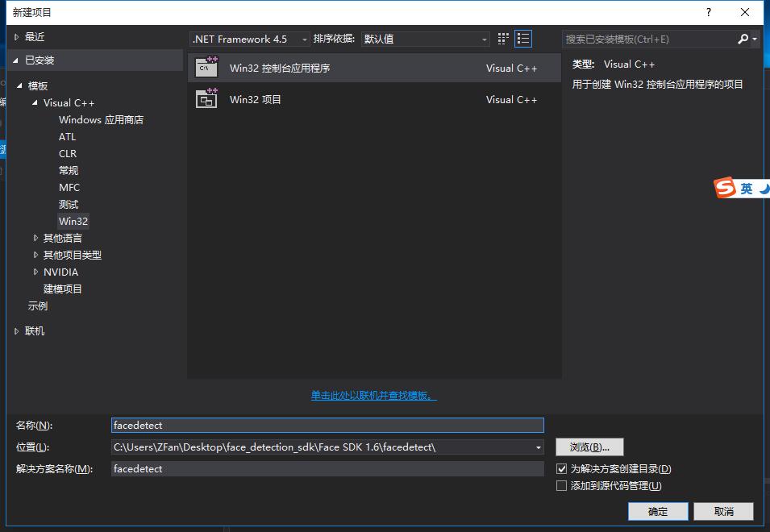Screen dimensions: 770x532
Task: Toggle Sogou 英 language mode
Action: click(x=747, y=189)
